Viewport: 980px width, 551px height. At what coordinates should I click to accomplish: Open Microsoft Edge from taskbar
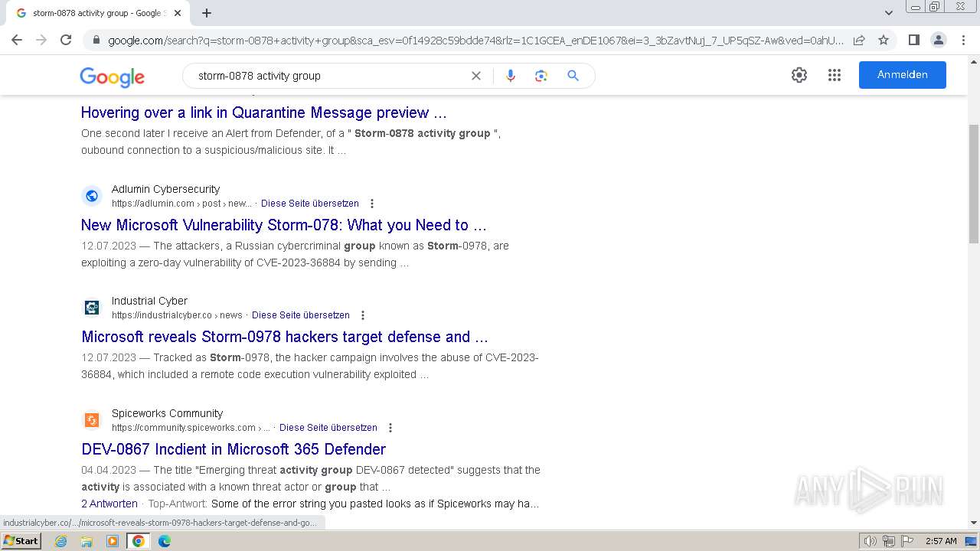[x=164, y=541]
